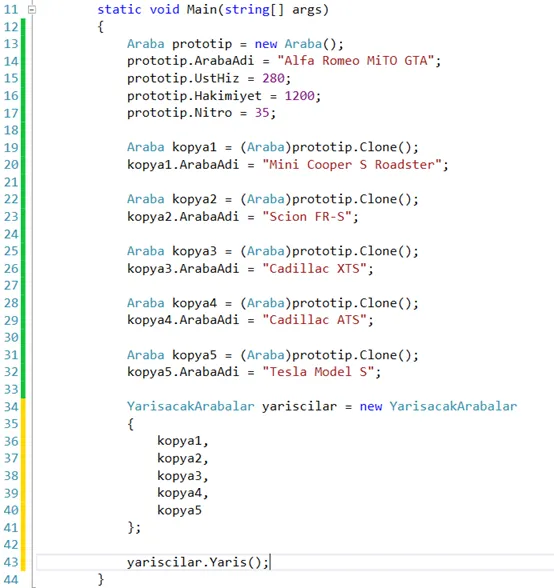Screen dimensions: 554x588
Task: Click "kopya3.ArabaAdi" on line 26
Action: tap(183, 268)
